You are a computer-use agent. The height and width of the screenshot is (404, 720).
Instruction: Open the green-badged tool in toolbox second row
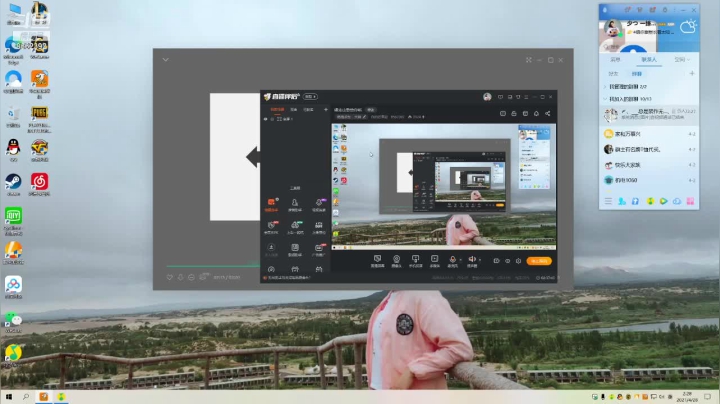295,227
